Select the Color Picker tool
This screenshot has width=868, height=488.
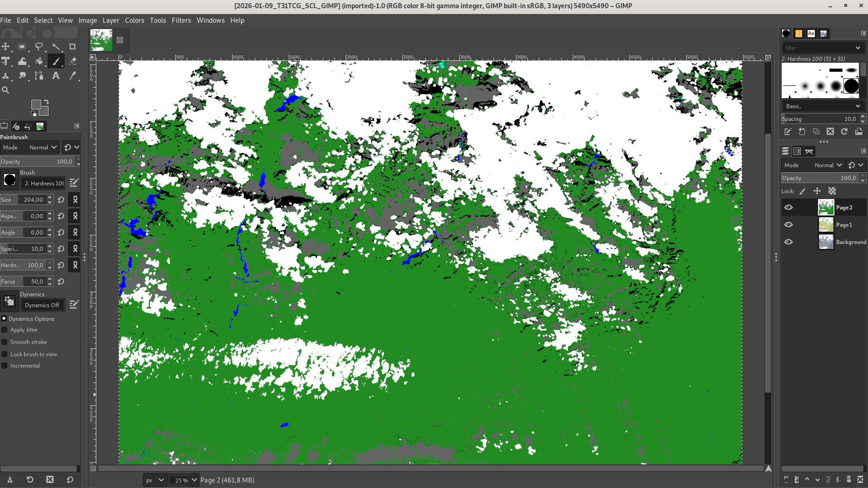click(73, 75)
